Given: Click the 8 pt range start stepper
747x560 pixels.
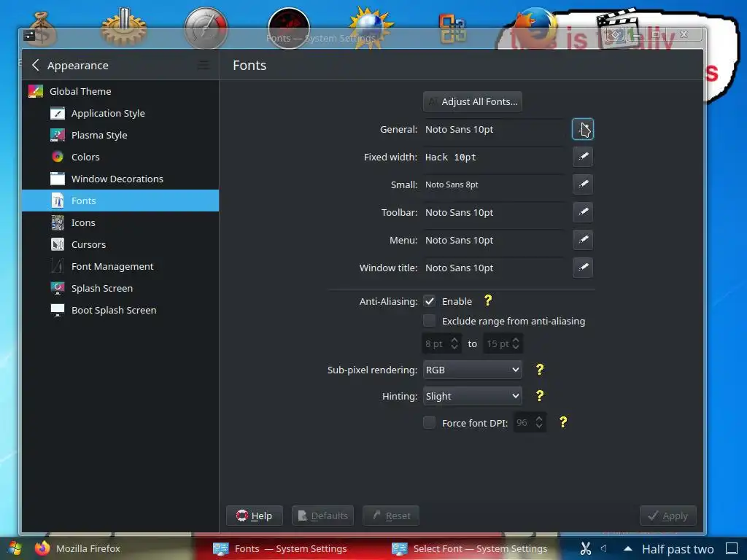Looking at the screenshot, I should pos(441,343).
